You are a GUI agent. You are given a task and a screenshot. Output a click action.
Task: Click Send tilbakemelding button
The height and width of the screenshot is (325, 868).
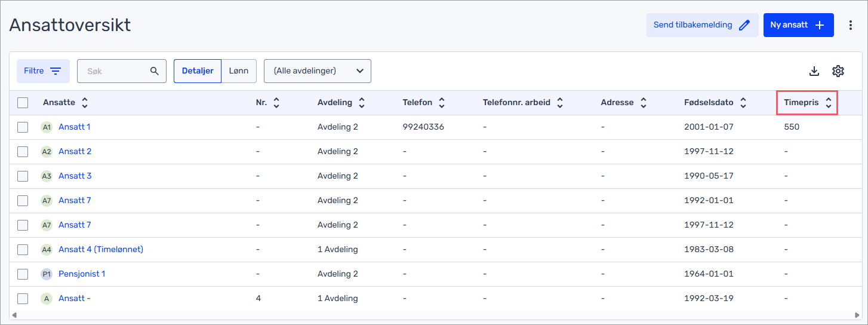click(x=702, y=25)
